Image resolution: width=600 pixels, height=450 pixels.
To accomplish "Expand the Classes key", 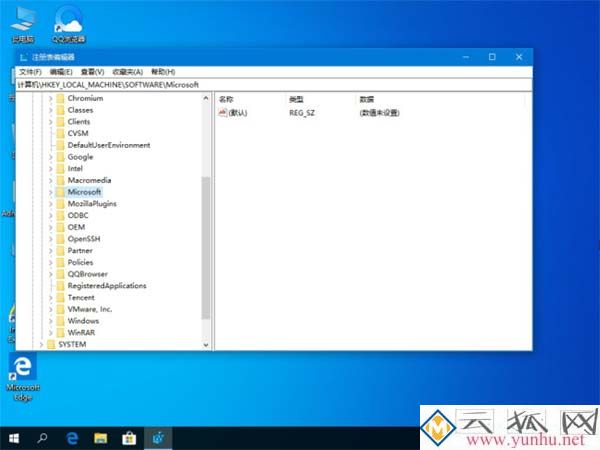I will pos(51,110).
